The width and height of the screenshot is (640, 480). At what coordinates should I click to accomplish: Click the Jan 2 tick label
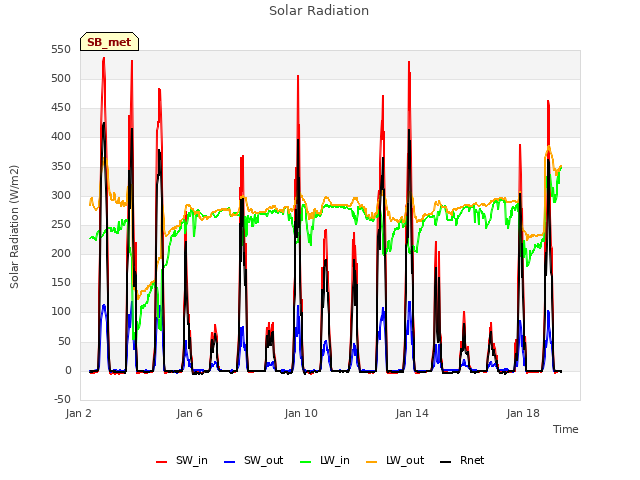[78, 413]
